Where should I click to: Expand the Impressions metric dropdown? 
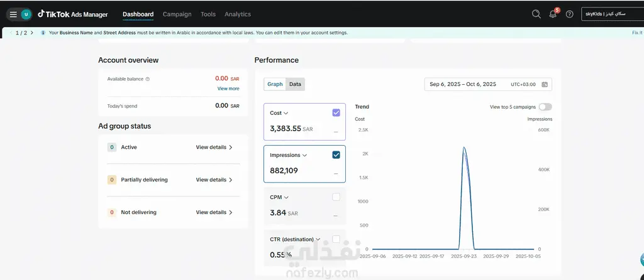coord(305,155)
